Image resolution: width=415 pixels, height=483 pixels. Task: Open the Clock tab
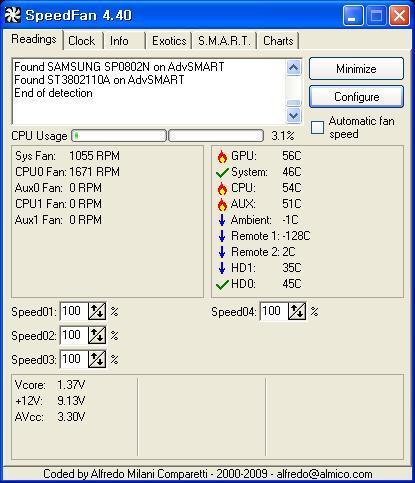click(x=82, y=41)
